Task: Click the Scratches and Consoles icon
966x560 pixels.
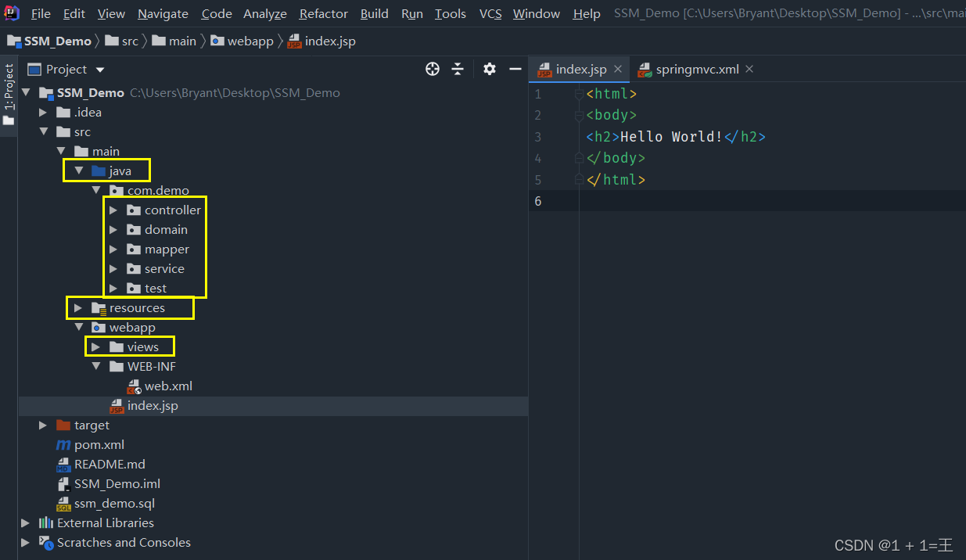Action: tap(46, 543)
